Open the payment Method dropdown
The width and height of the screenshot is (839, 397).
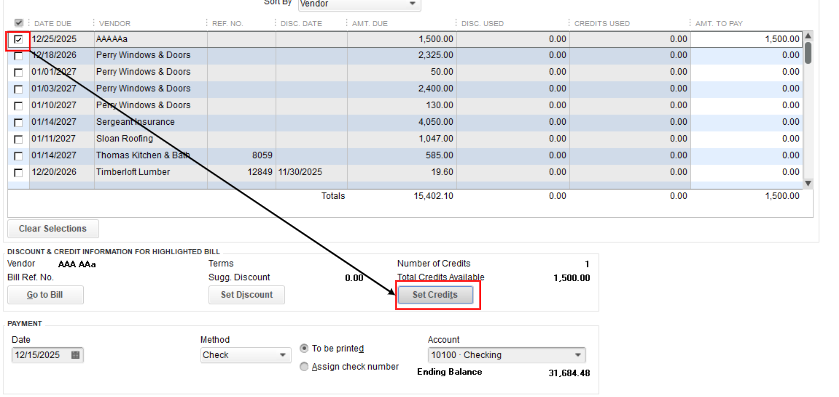click(x=246, y=355)
